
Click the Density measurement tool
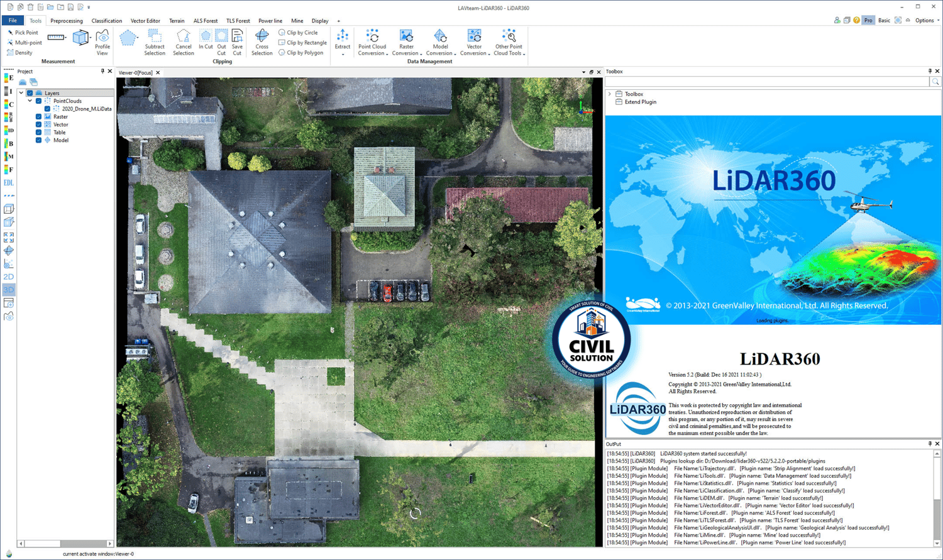tap(19, 53)
